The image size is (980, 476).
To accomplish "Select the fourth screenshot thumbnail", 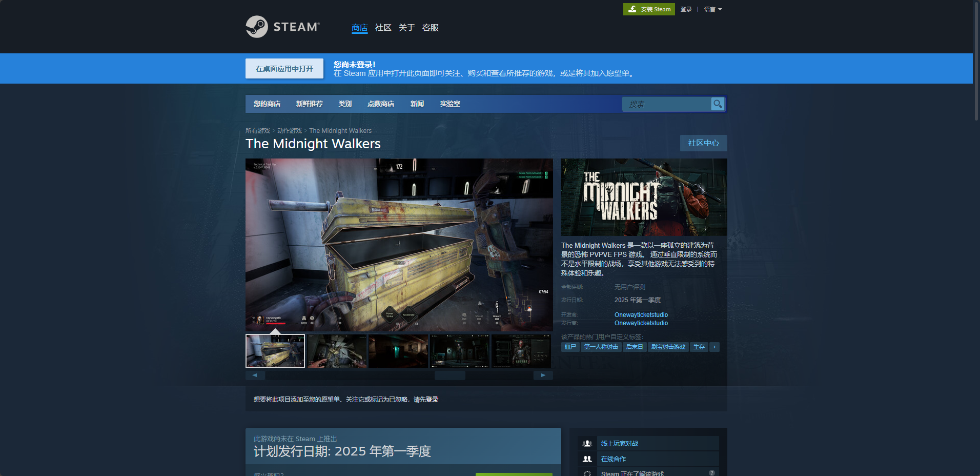I will point(460,351).
